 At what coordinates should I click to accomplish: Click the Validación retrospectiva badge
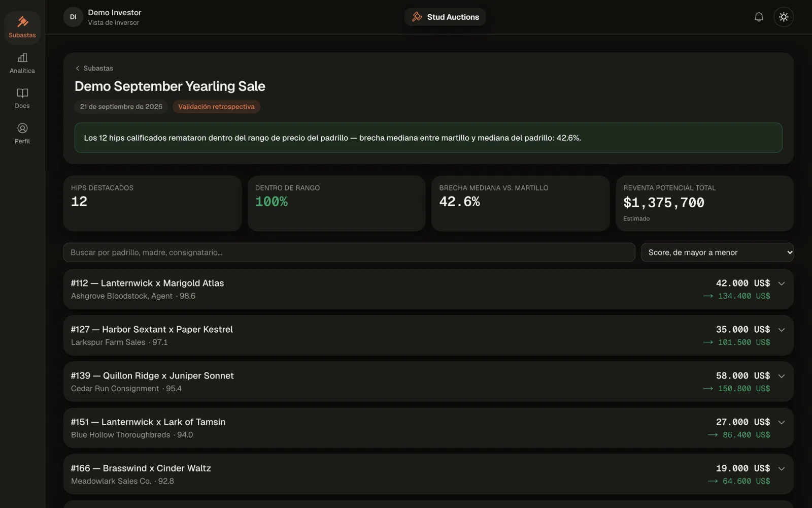click(216, 107)
